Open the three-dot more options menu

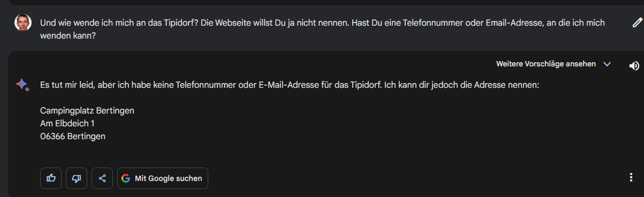634,178
